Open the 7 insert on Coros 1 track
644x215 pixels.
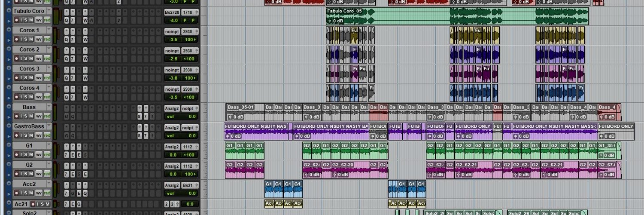pyautogui.click(x=73, y=40)
